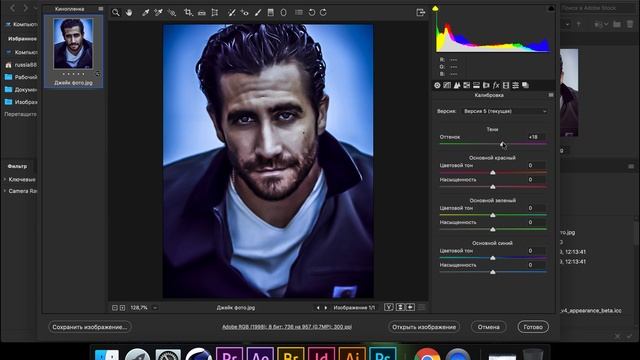Select the Red Eye Removal tool
Image resolution: width=640 pixels, height=360 pixels.
(x=244, y=13)
